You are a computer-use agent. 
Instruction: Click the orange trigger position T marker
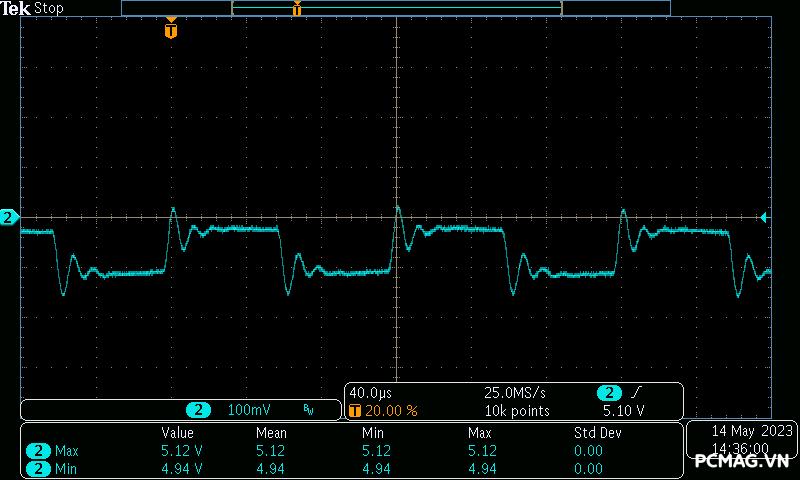[x=171, y=30]
